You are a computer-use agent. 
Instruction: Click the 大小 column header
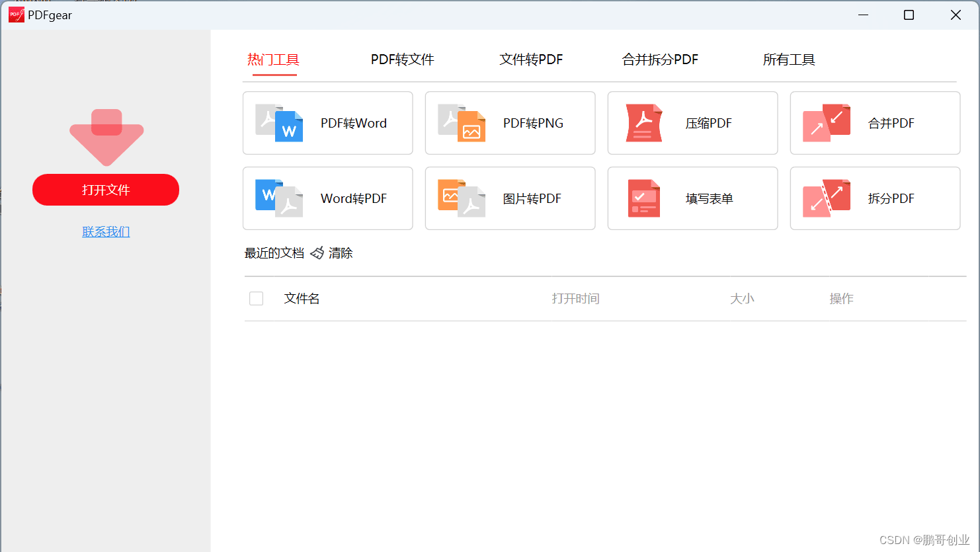pyautogui.click(x=742, y=299)
